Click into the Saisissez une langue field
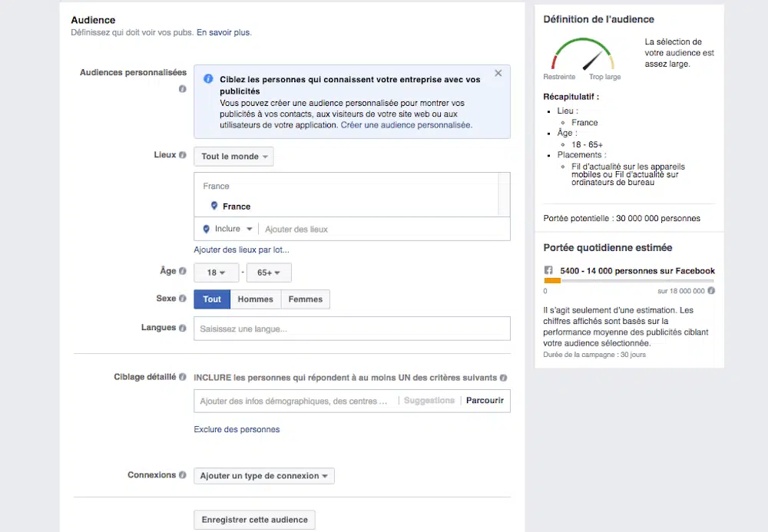The image size is (768, 532). pos(352,329)
